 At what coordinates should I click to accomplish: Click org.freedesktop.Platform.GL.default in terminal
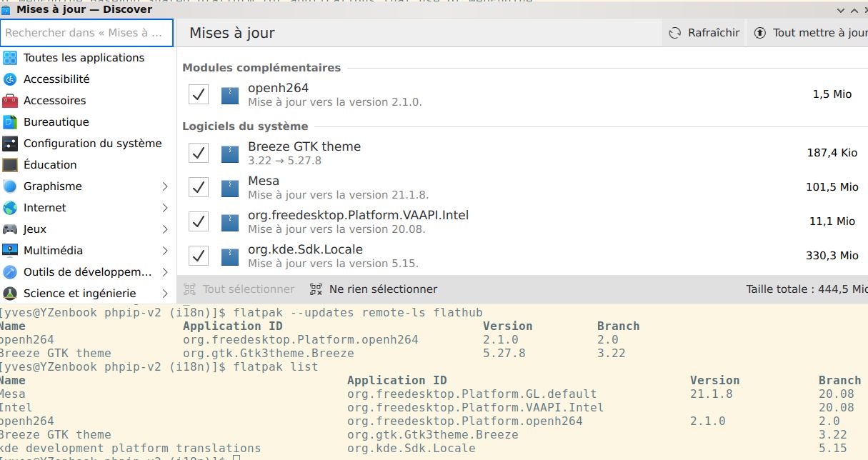[472, 394]
